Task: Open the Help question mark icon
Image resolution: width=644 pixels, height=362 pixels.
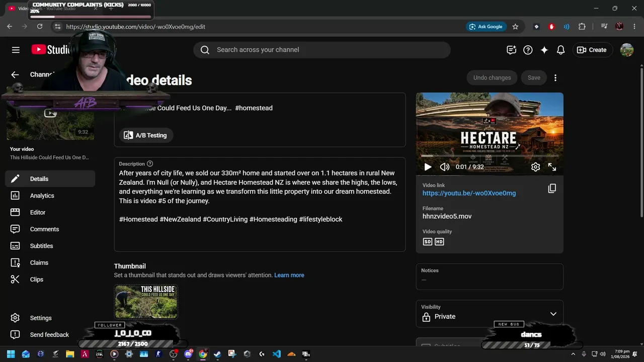Action: pyautogui.click(x=528, y=50)
